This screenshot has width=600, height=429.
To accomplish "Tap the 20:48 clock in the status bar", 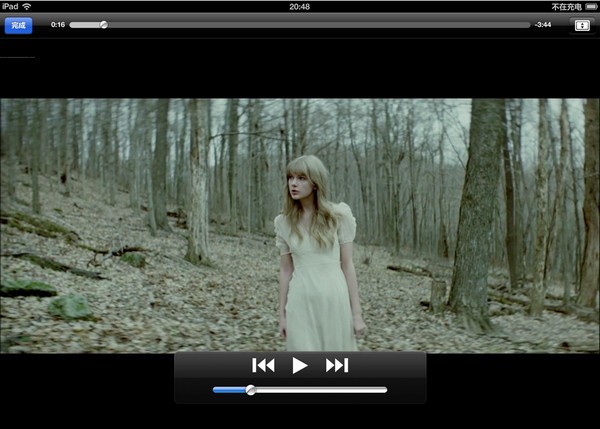I will tap(299, 6).
